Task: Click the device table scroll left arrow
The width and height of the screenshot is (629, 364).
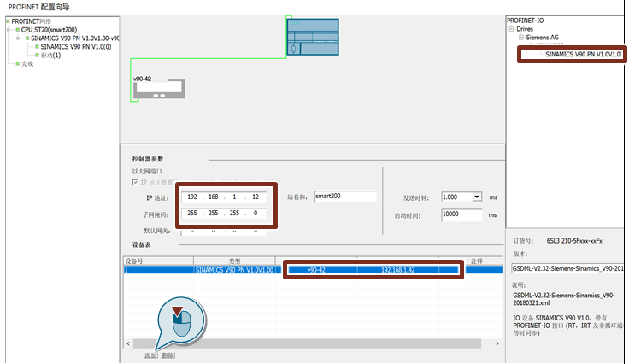Action: 128,343
